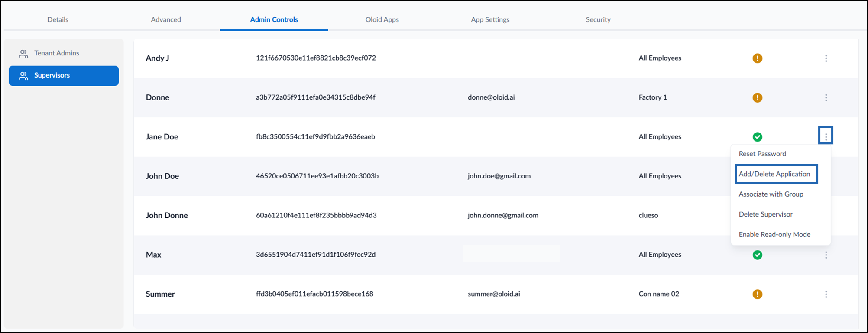The height and width of the screenshot is (333, 868).
Task: Click the name John Donne
Action: pos(166,216)
